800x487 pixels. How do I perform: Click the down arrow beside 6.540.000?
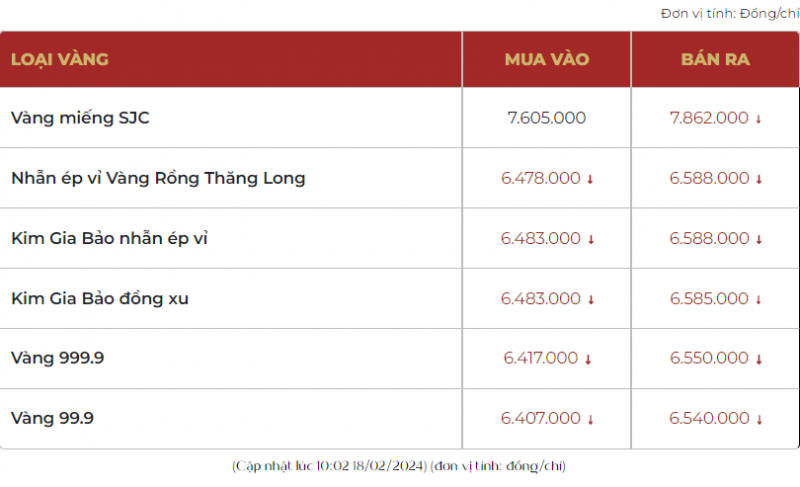(759, 420)
